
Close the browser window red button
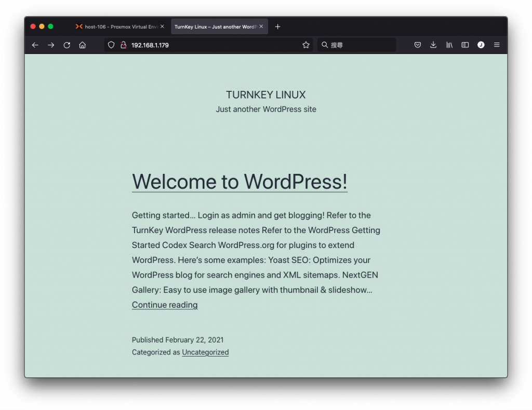click(33, 26)
